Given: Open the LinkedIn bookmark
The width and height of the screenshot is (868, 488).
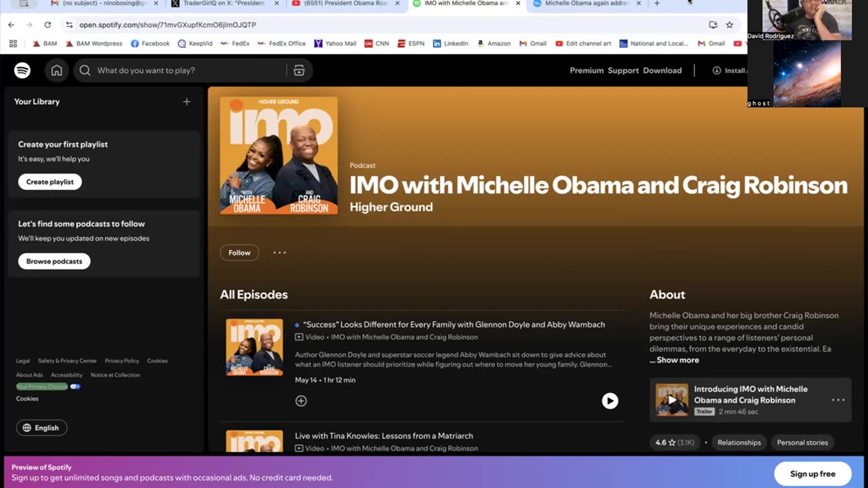Looking at the screenshot, I should [450, 43].
